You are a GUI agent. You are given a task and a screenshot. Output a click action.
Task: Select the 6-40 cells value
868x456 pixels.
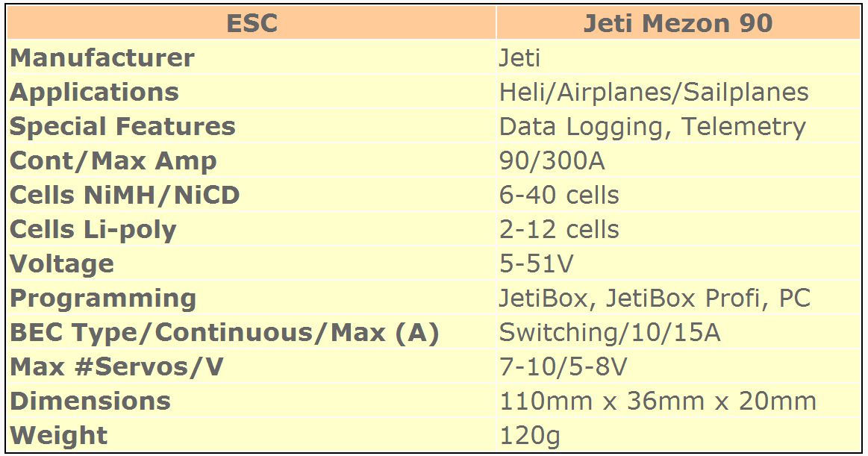(x=559, y=196)
